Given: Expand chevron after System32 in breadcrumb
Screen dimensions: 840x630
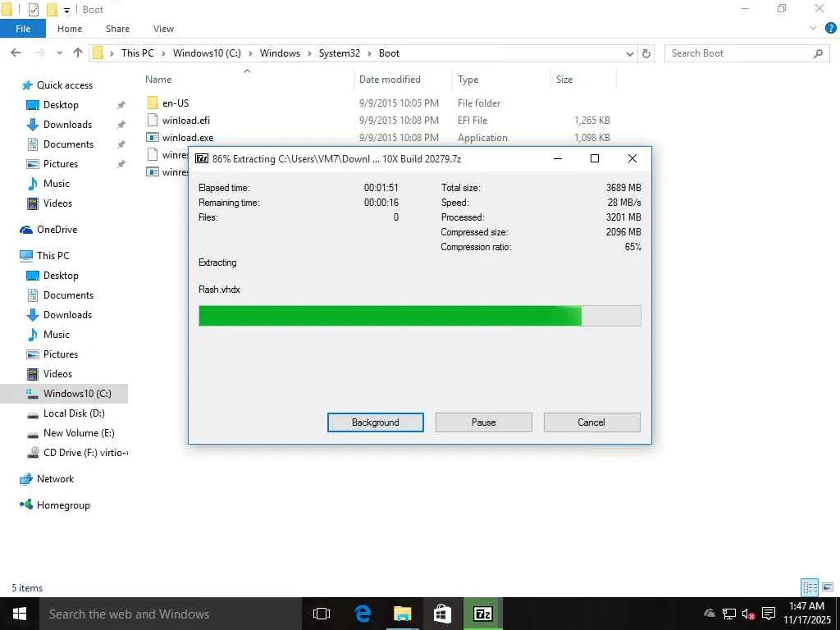Looking at the screenshot, I should (x=370, y=53).
